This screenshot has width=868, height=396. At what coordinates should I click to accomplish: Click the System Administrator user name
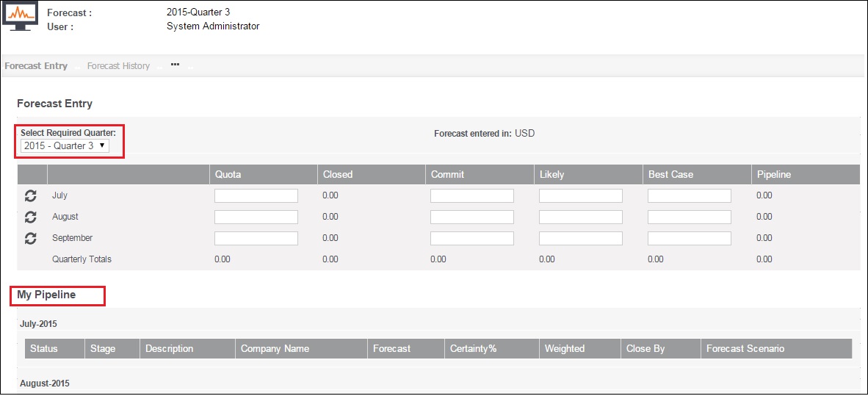(x=213, y=26)
